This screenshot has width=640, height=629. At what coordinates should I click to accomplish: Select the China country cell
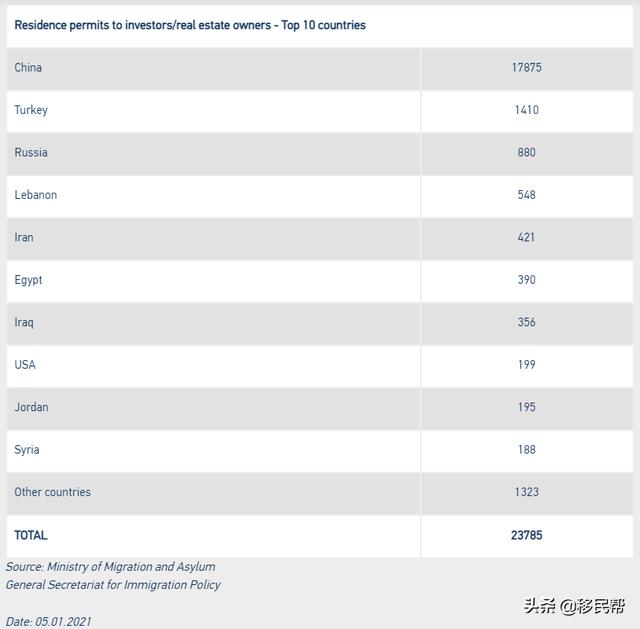click(x=28, y=68)
